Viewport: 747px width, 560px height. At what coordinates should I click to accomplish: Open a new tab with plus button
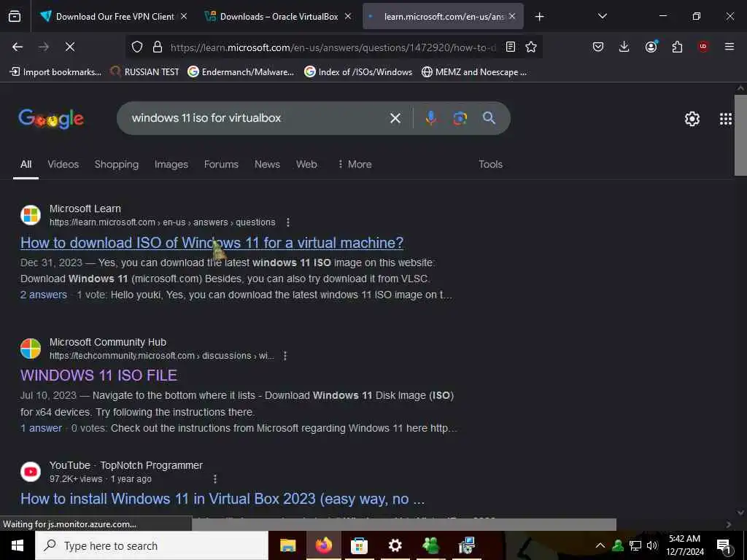tap(539, 17)
